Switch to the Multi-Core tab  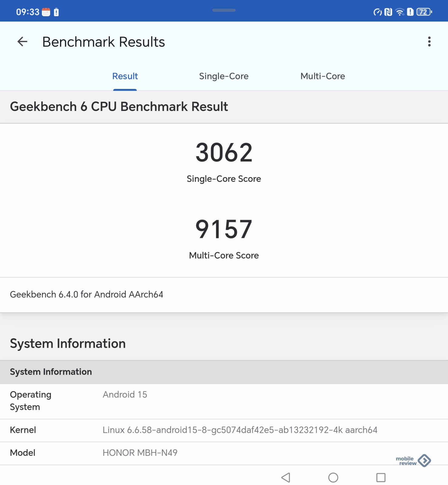323,76
